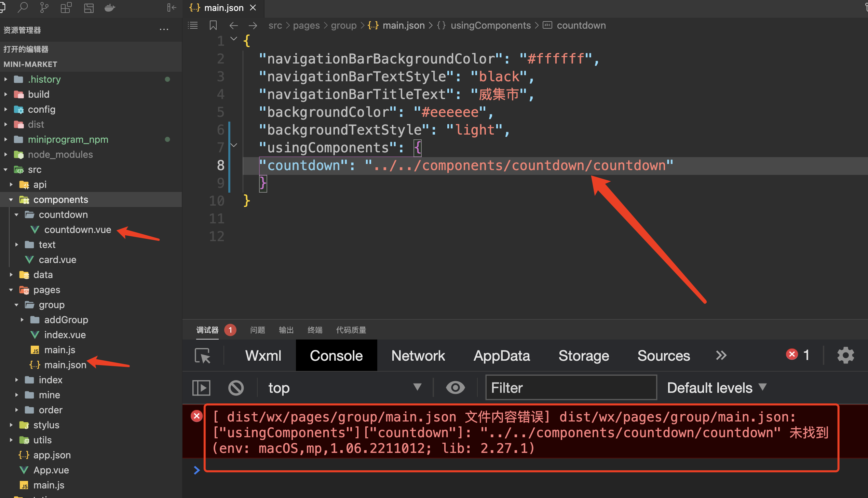Switch to the Network tab
Screen dimensions: 868x498
coord(418,356)
